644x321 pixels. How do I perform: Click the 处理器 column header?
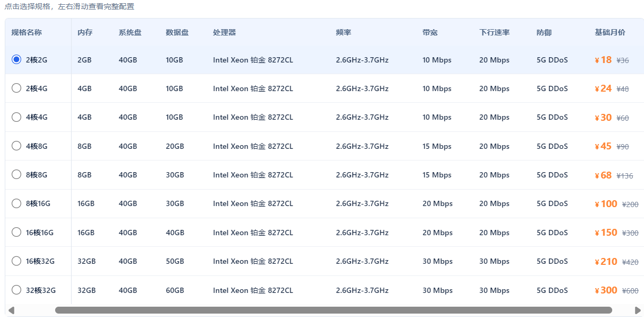coord(224,32)
